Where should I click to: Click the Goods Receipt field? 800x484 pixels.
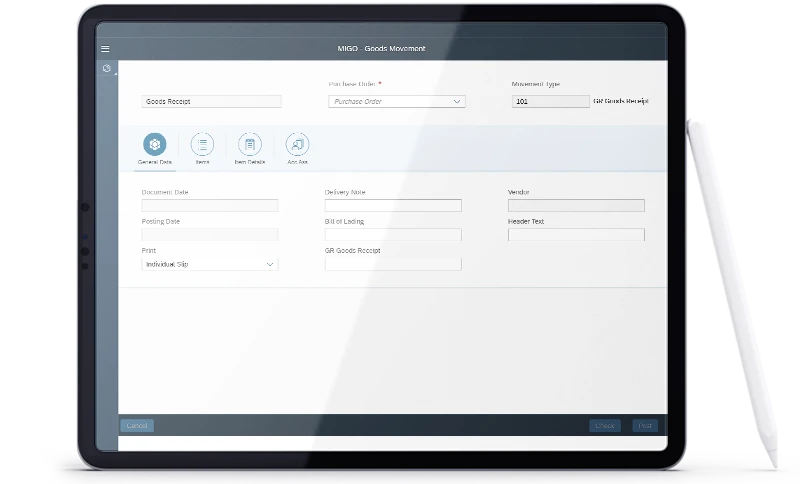[211, 101]
